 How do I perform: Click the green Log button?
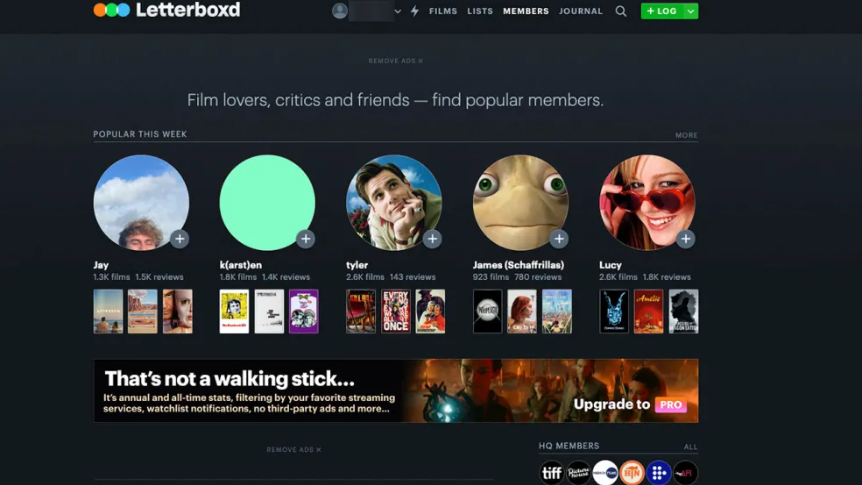[661, 11]
